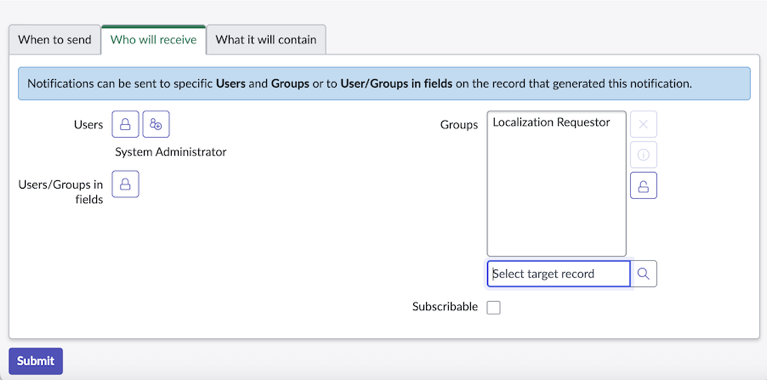
Task: Switch to the When to send tab
Action: click(x=55, y=40)
